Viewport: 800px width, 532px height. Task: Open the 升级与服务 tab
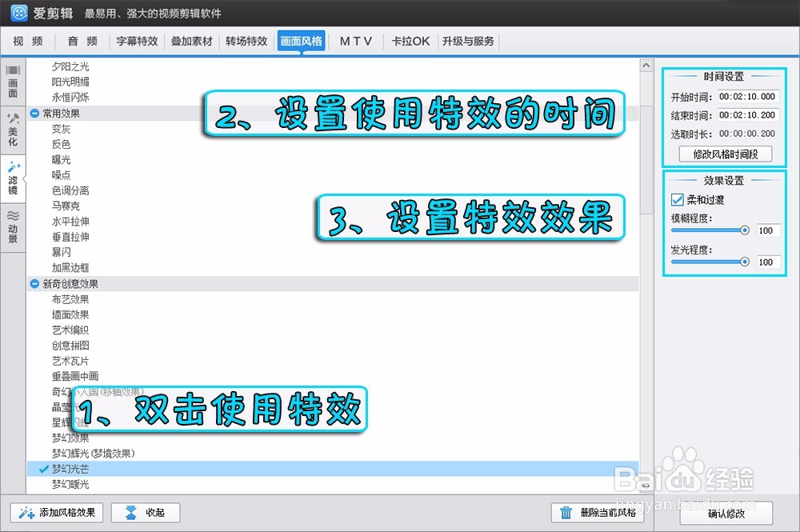[x=468, y=42]
